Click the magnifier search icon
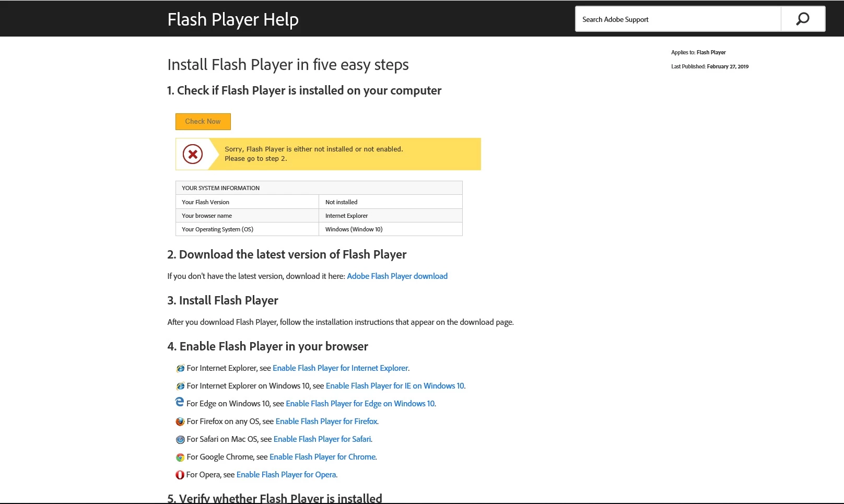The width and height of the screenshot is (844, 504). coord(803,19)
